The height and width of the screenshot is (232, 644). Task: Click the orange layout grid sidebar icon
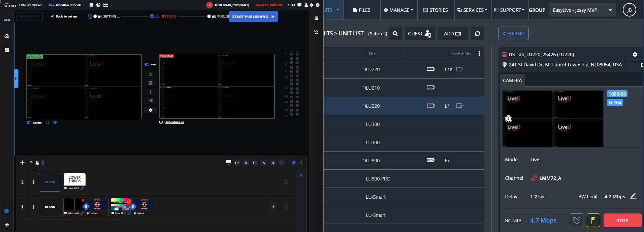[x=7, y=50]
